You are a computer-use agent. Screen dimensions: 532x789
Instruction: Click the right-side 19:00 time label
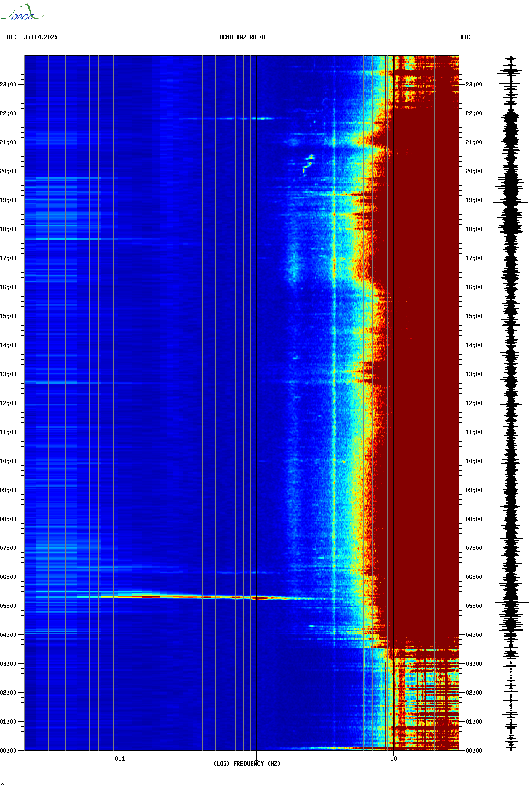(x=474, y=200)
